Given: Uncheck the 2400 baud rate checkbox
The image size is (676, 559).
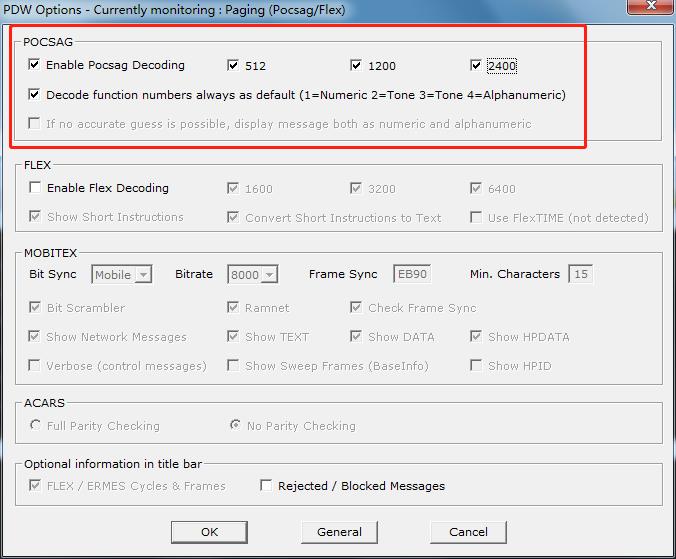Looking at the screenshot, I should (476, 66).
